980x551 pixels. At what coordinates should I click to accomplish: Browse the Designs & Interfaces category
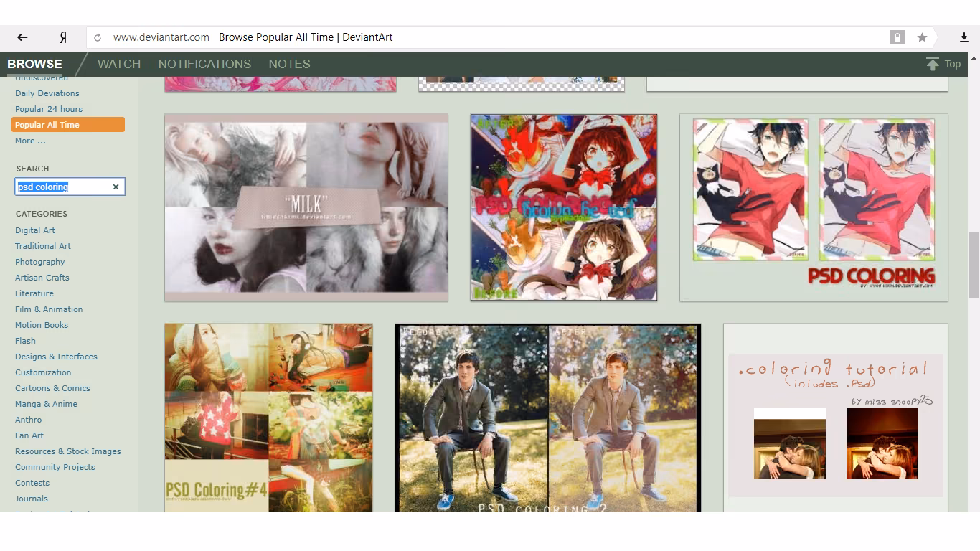click(x=56, y=357)
